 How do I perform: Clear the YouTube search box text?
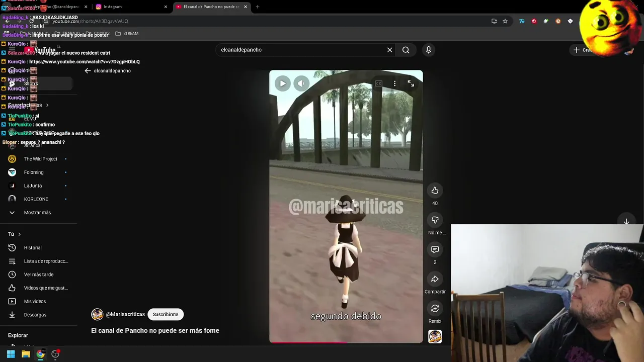pyautogui.click(x=389, y=50)
